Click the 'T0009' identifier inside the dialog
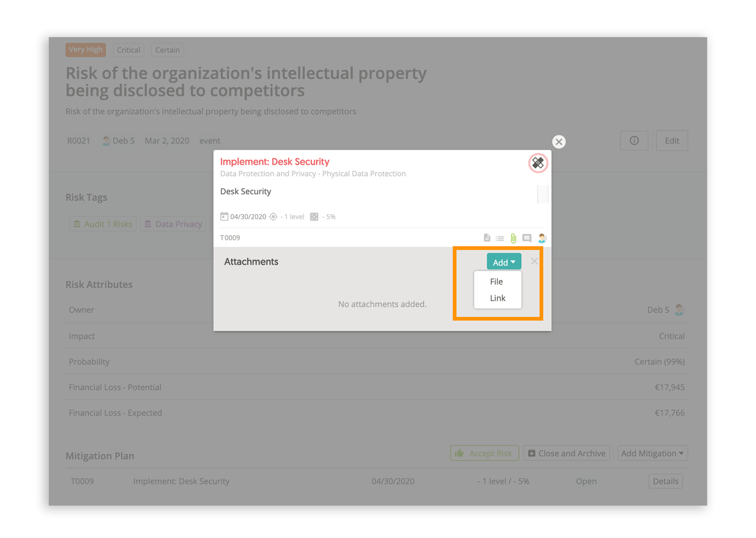This screenshot has width=756, height=538. point(230,237)
